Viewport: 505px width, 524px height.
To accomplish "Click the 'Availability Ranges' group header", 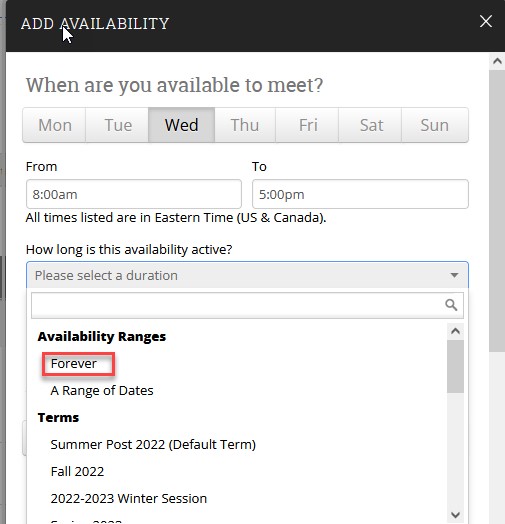I will point(102,337).
